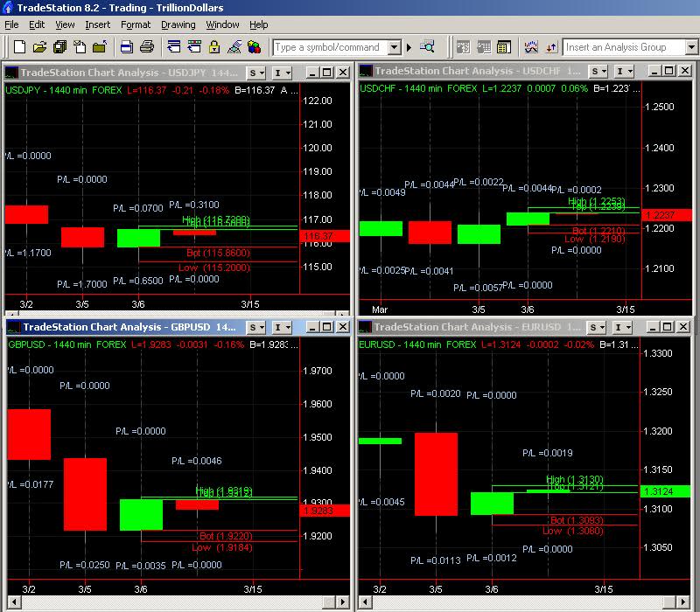Screen dimensions: 700x612
Task: Open the symbol/command box dropdown arrow
Action: click(x=394, y=47)
